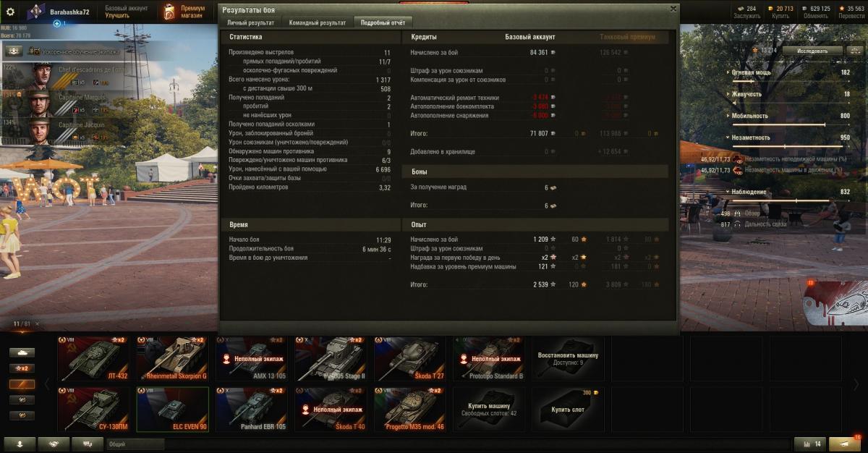Viewport: 868px width, 453px height.
Task: Toggle the bottom carousel filter button
Action: pos(22,416)
